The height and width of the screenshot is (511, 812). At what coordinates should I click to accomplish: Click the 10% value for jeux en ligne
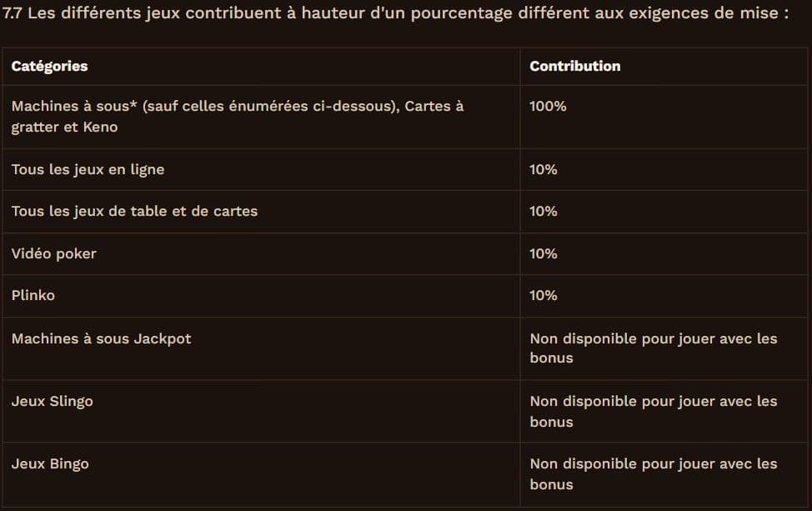click(x=544, y=169)
